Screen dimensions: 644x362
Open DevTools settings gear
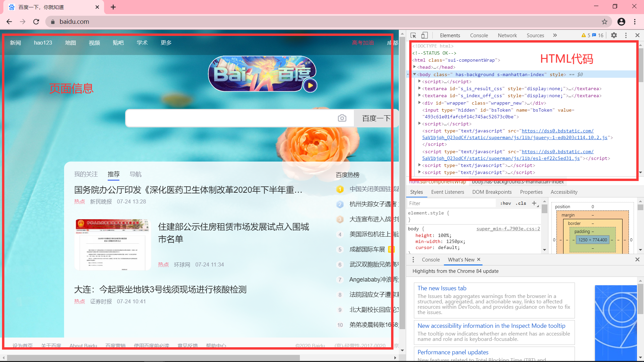(x=614, y=35)
